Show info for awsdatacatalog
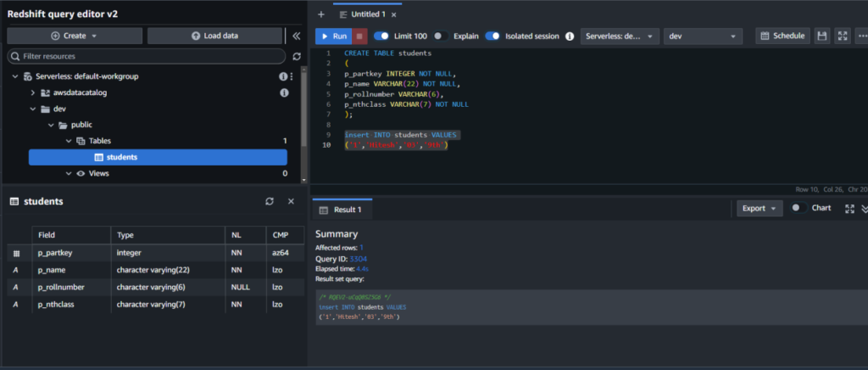This screenshot has width=868, height=370. 285,92
